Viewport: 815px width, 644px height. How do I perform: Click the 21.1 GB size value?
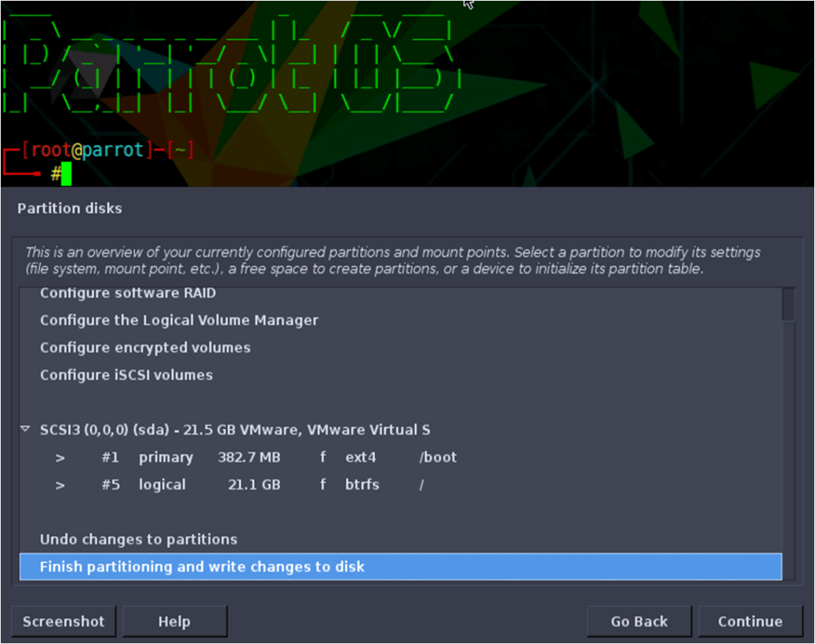pos(254,485)
